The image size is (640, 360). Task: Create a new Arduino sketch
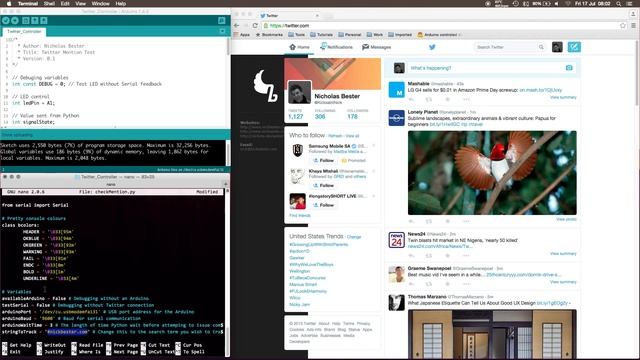[26, 20]
